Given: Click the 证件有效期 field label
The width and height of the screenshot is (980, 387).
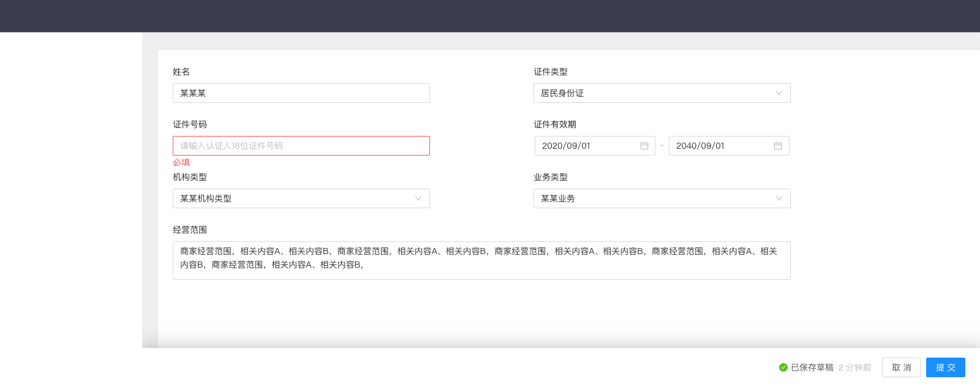Looking at the screenshot, I should pyautogui.click(x=555, y=124).
